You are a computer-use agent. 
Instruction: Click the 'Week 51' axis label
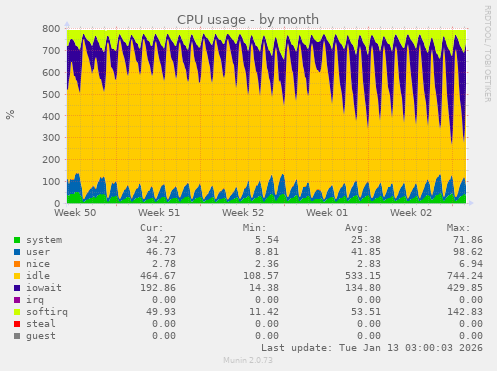point(159,213)
